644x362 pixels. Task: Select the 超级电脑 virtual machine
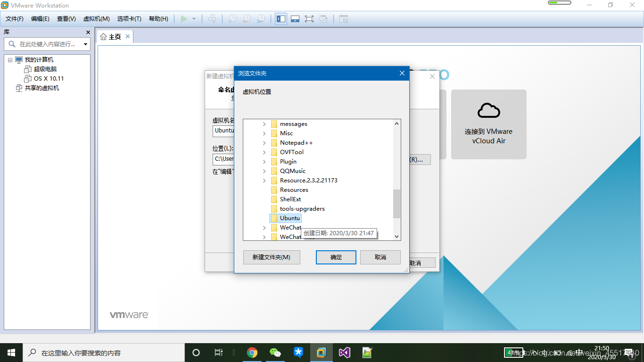[45, 69]
